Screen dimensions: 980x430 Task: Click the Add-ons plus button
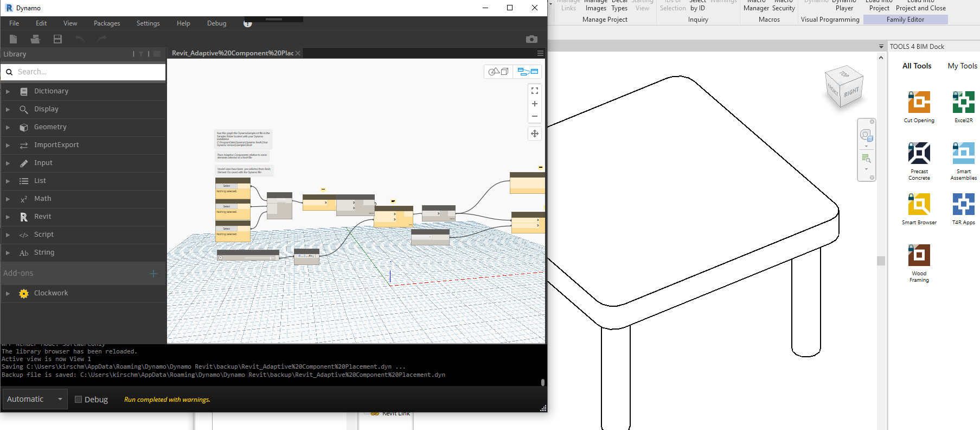tap(153, 274)
